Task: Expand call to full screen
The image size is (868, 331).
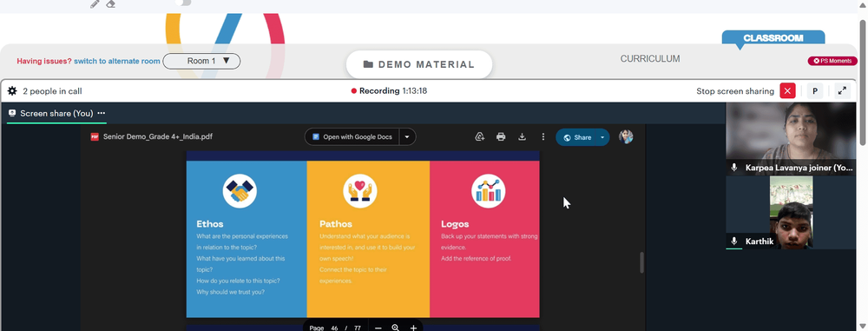Action: coord(842,91)
